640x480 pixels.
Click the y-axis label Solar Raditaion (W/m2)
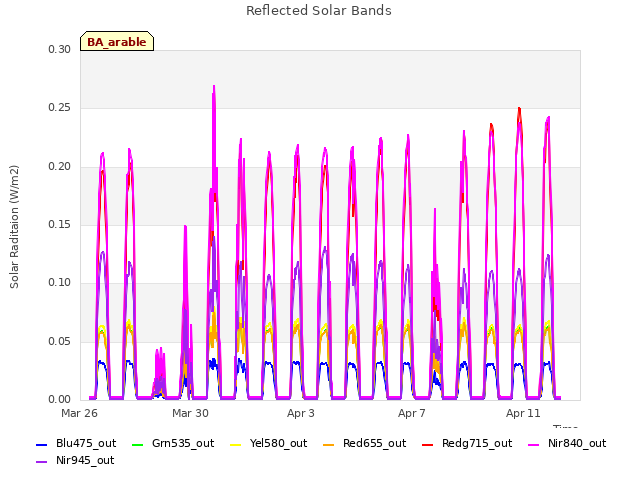[14, 227]
